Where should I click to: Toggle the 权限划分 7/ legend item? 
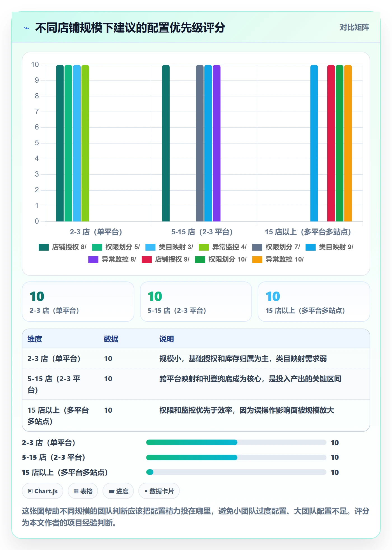[x=276, y=247]
